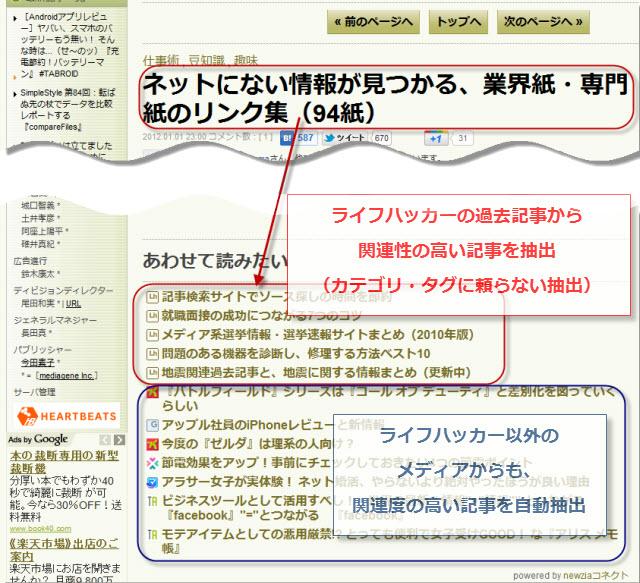Image resolution: width=640 pixels, height=583 pixels.
Task: Open sidebar link SimpleStyle 第84回
Action: click(x=68, y=110)
